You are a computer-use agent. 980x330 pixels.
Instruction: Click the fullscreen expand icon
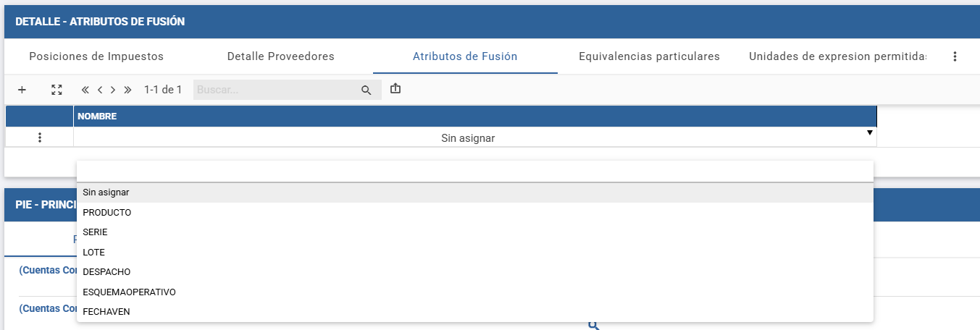[56, 90]
